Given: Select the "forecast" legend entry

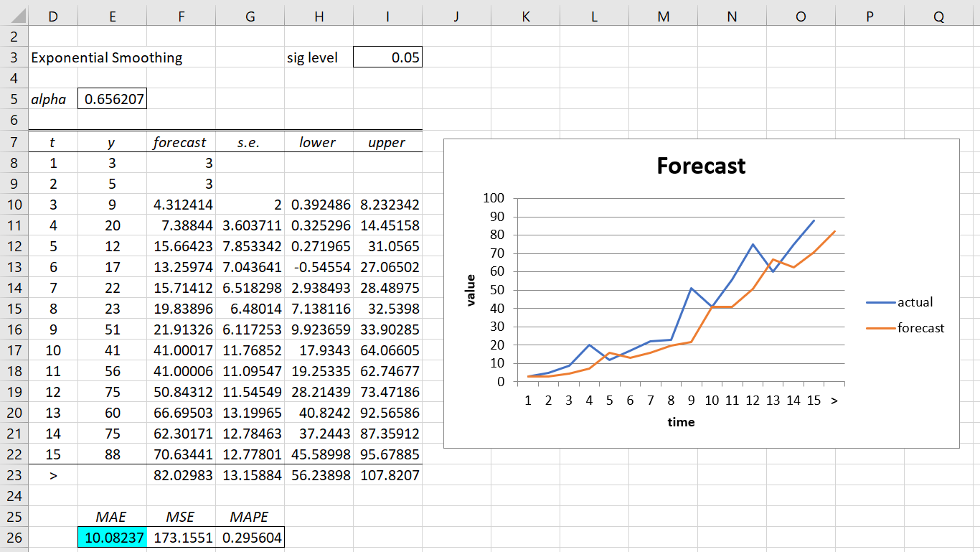Looking at the screenshot, I should 922,328.
